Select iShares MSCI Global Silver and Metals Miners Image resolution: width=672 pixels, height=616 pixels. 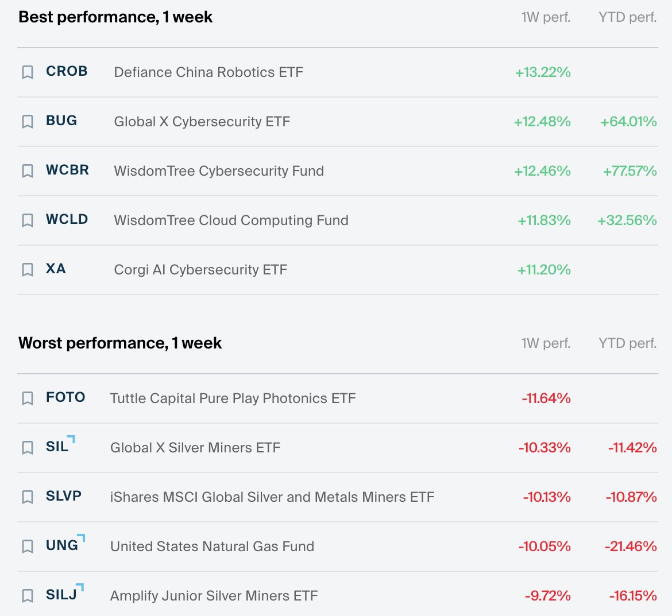272,497
